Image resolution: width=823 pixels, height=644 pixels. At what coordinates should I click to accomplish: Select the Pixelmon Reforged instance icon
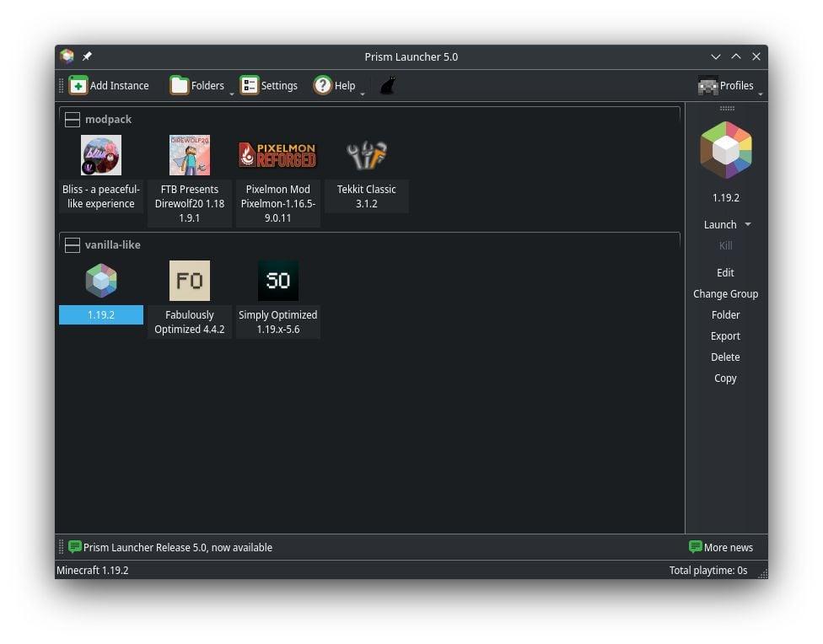[x=277, y=155]
